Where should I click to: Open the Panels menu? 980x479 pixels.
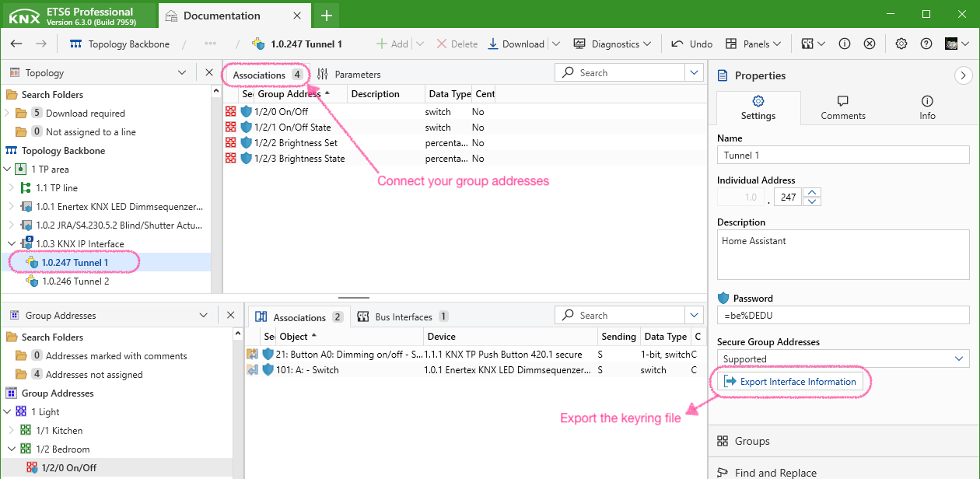747,44
